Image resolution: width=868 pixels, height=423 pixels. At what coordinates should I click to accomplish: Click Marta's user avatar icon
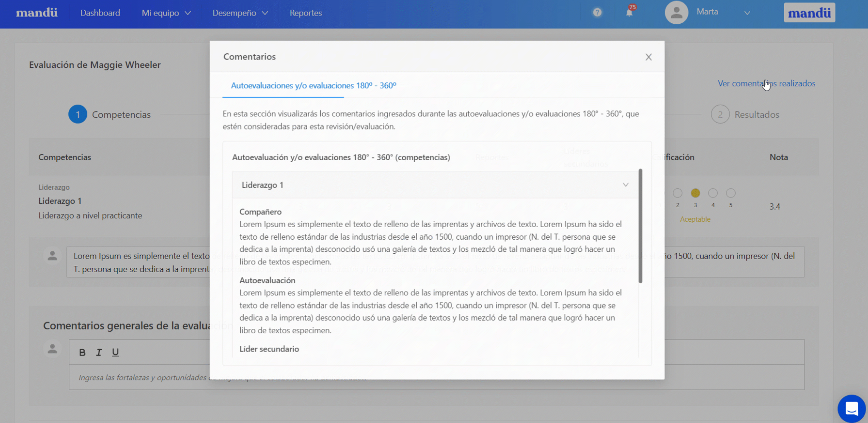(676, 13)
